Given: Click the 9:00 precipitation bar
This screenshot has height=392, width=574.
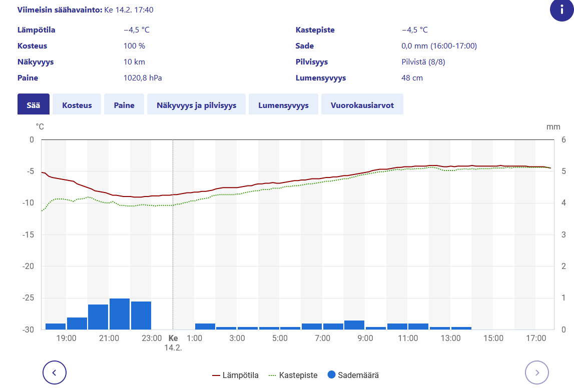Looking at the screenshot, I should coord(354,325).
